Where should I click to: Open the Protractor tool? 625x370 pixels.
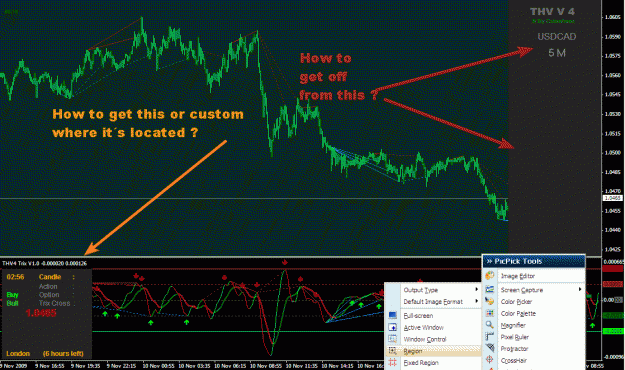click(514, 349)
